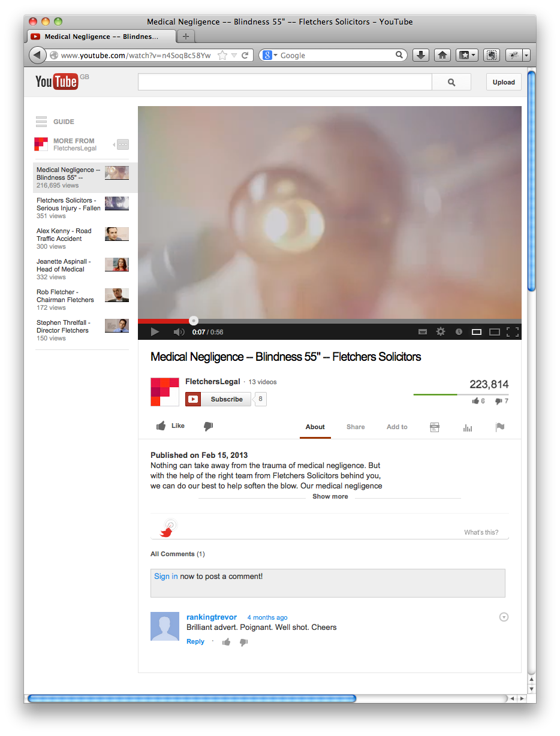Switch to large player size
Image resolution: width=560 pixels, height=736 pixels.
495,331
